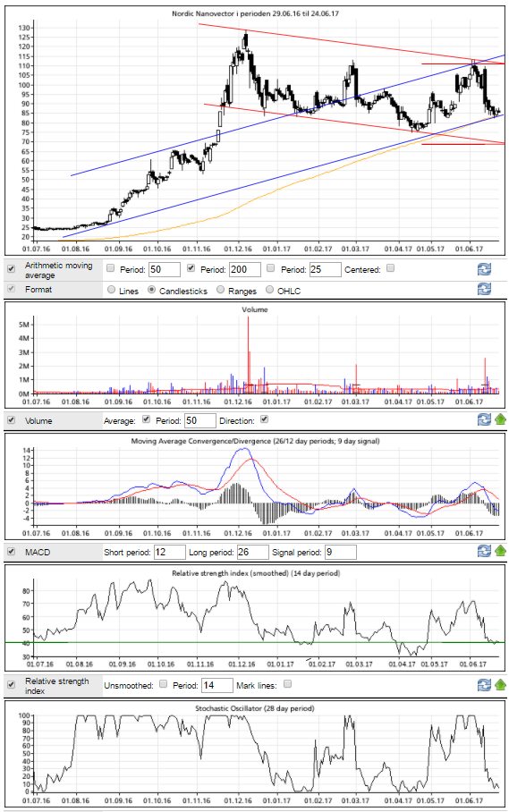
Task: Toggle Relative strength index checkbox
Action: click(x=11, y=685)
